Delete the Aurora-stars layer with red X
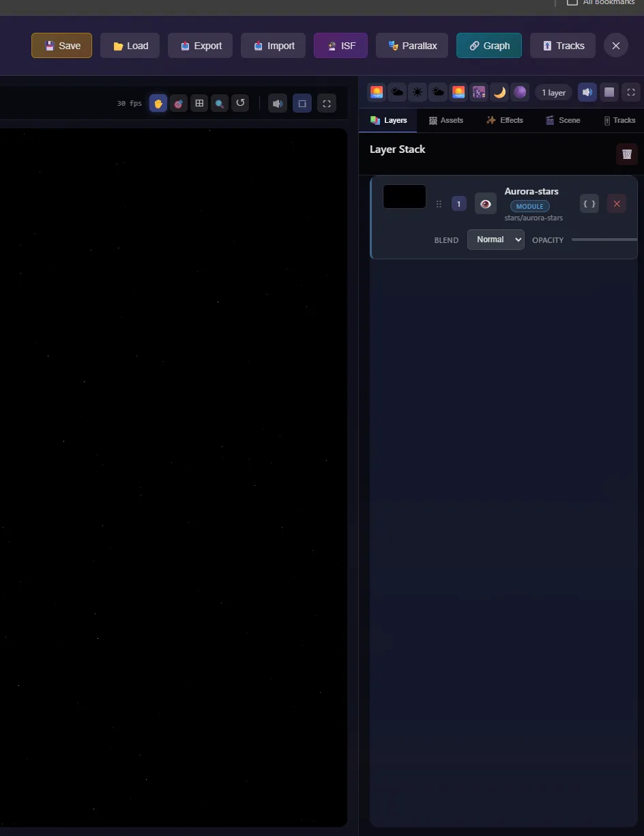The height and width of the screenshot is (836, 644). 617,203
